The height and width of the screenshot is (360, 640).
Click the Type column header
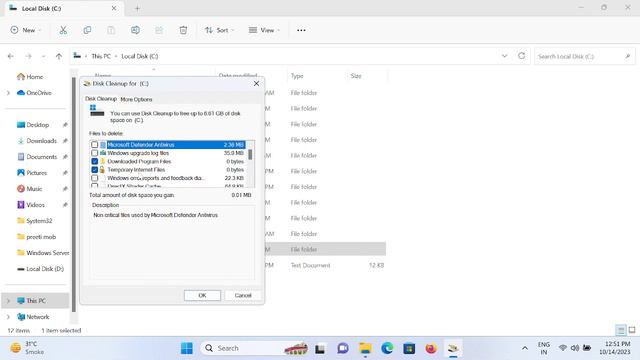pos(297,76)
